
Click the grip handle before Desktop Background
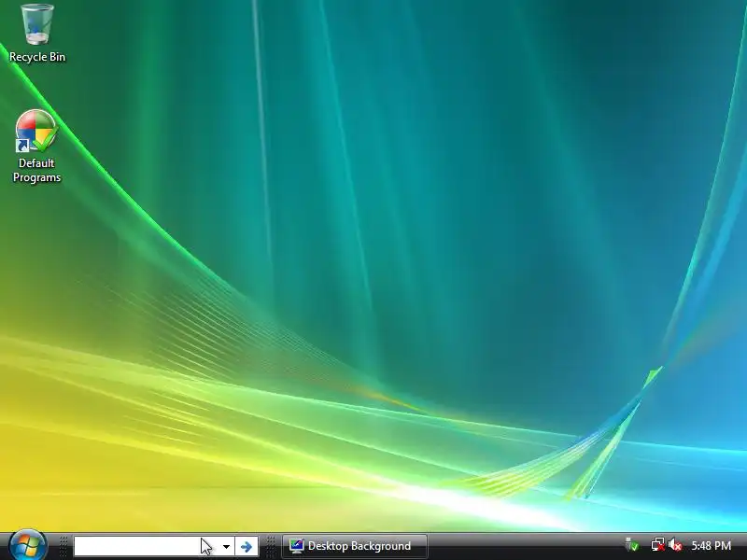[x=270, y=546]
